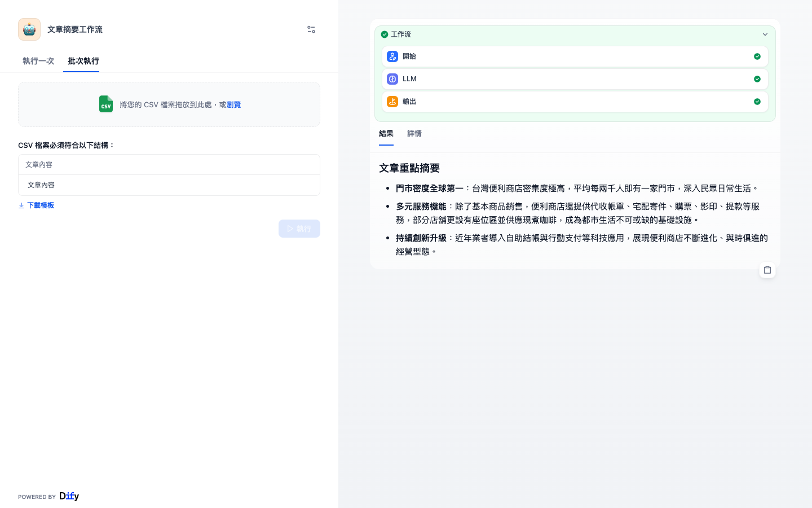This screenshot has width=812, height=508.
Task: Click the 工作流 status check icon
Action: point(385,34)
